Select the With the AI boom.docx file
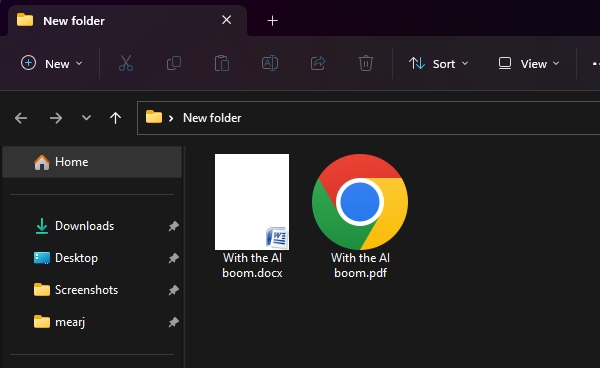The height and width of the screenshot is (368, 600). (252, 217)
